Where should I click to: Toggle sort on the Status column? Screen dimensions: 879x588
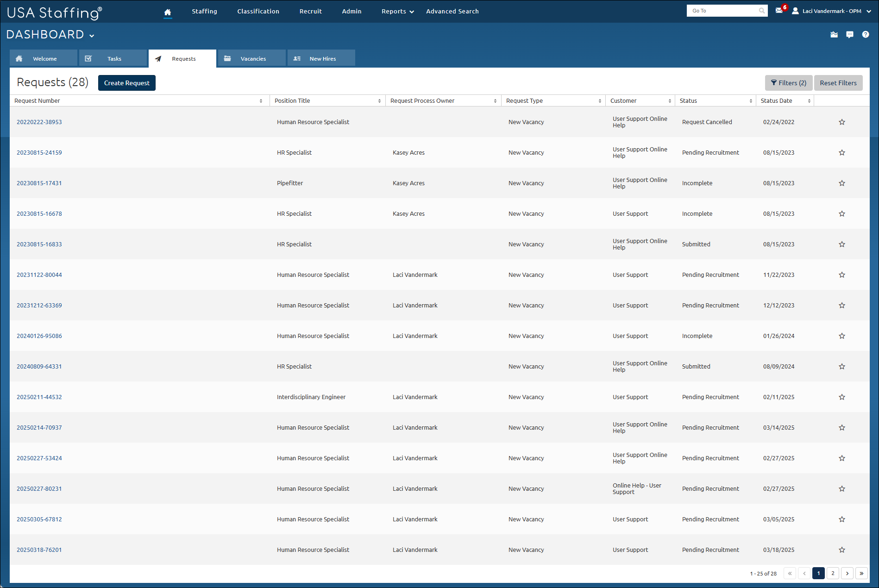click(x=751, y=100)
